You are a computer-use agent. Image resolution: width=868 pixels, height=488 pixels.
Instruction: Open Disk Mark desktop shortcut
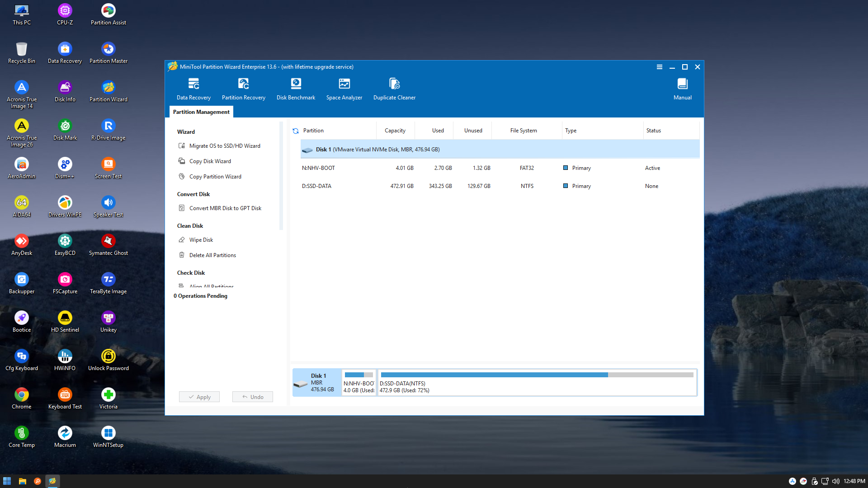[x=65, y=130]
